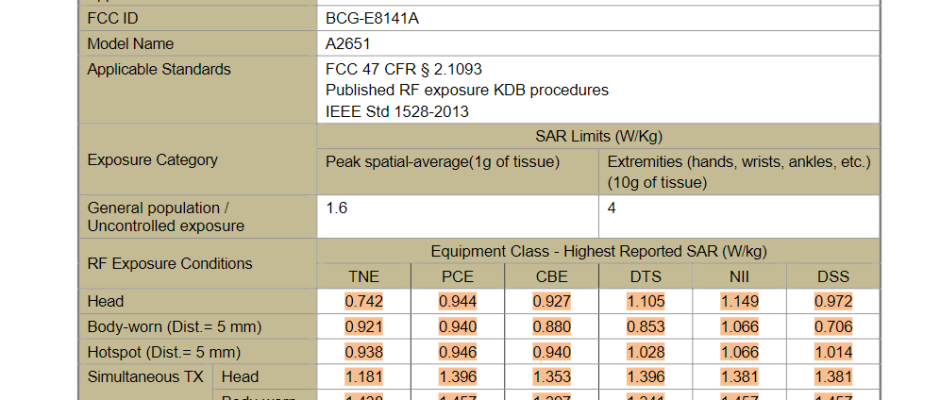This screenshot has height=400, width=940.
Task: Select Simultaneous TX Head value 1.181
Action: [x=364, y=377]
